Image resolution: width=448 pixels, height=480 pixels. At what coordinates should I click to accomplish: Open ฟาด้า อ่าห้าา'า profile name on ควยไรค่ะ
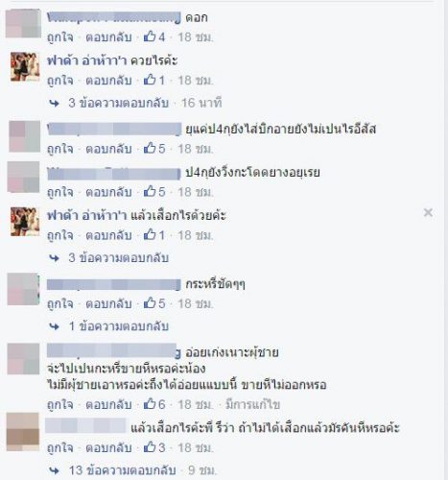coord(87,60)
